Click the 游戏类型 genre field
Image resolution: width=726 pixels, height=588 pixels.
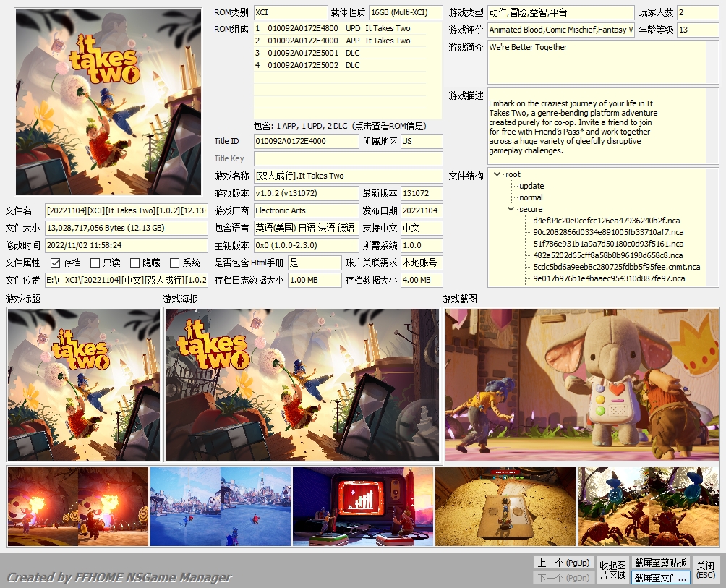[560, 12]
